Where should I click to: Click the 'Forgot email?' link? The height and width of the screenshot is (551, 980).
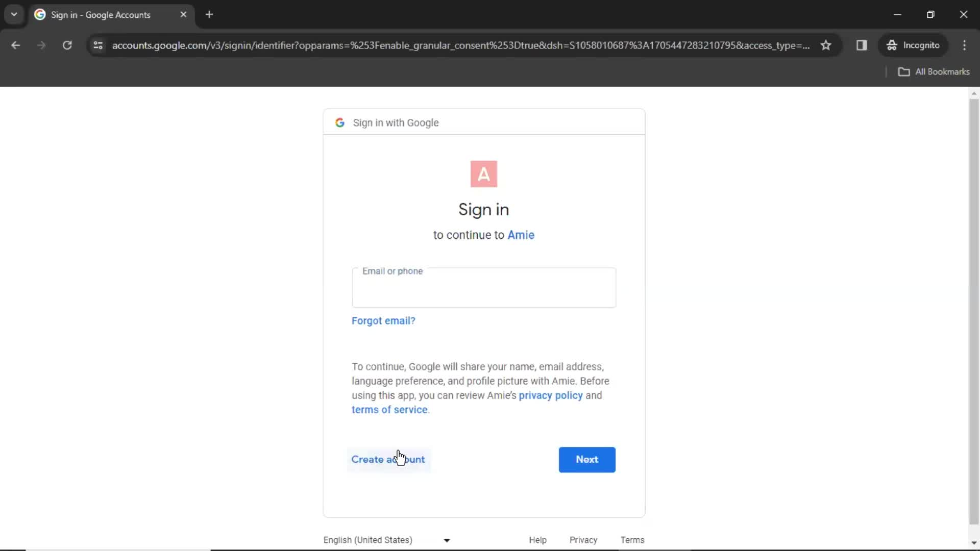point(384,320)
